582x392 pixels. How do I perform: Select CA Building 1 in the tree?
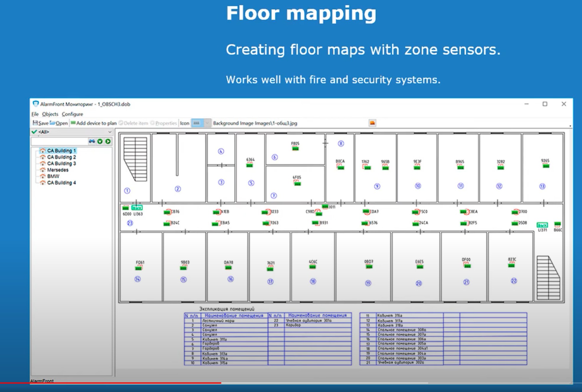61,151
